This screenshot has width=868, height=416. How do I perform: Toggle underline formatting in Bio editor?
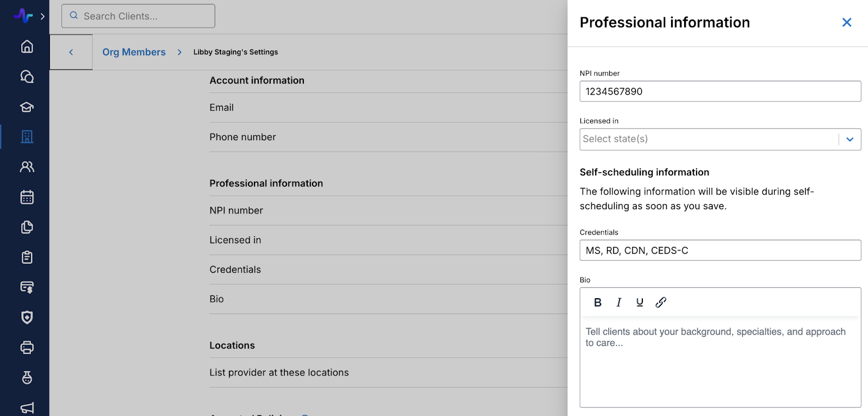tap(640, 302)
